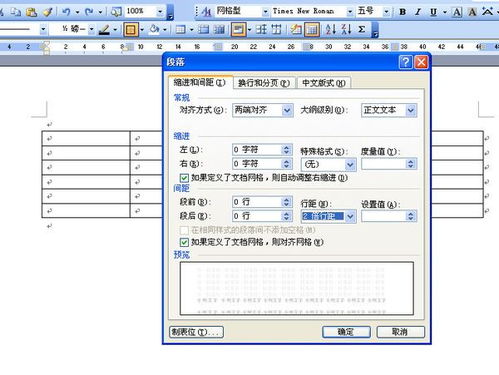Switch to 中文版式 tab

click(323, 83)
